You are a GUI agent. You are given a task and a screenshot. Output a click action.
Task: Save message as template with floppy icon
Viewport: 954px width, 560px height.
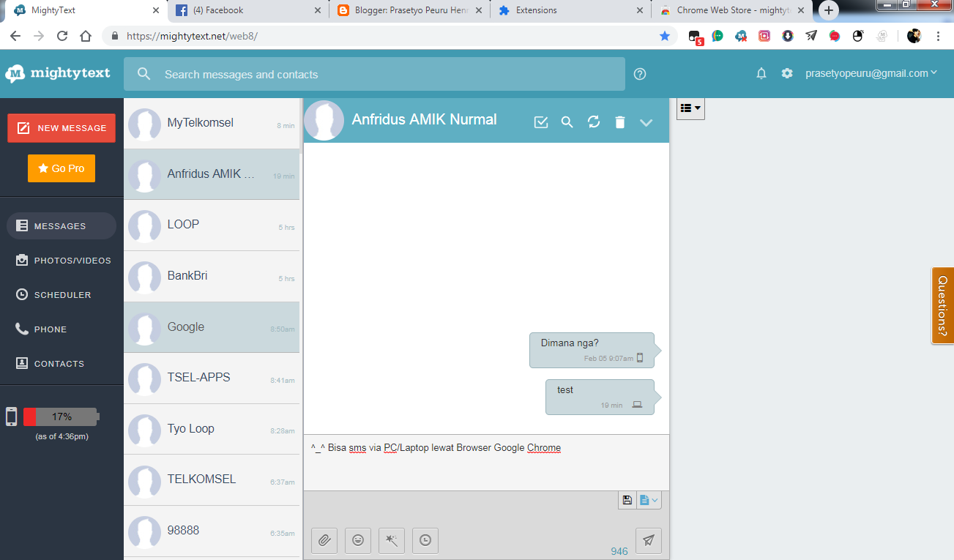[x=627, y=500]
